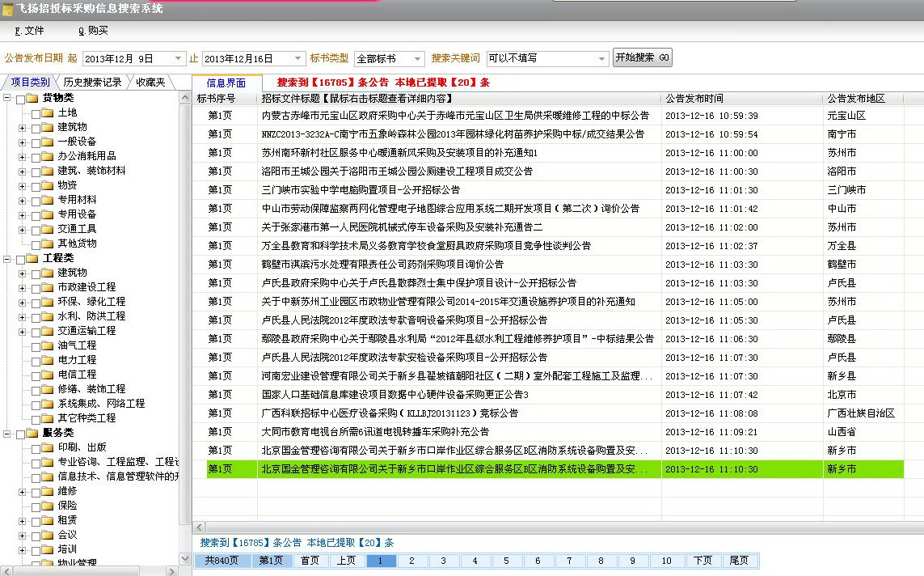Click the folder icon next to 市政建设工程
The image size is (924, 576).
point(47,287)
